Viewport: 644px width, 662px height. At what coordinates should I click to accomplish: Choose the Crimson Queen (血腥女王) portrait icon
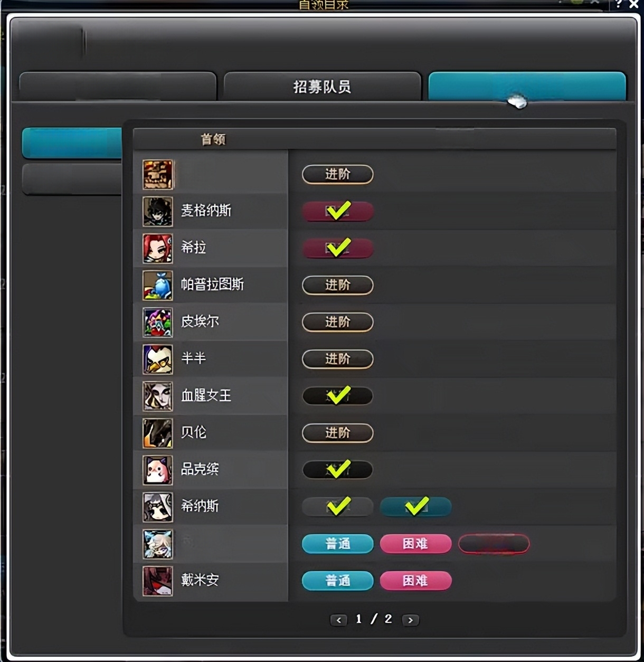158,396
